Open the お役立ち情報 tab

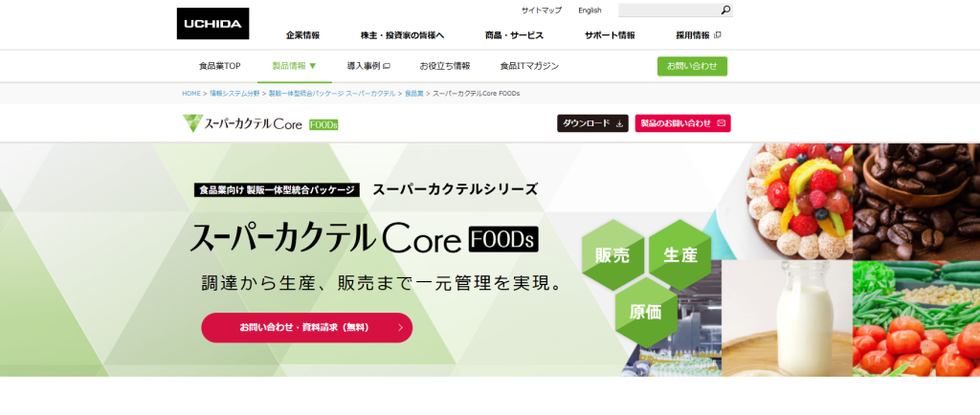point(445,66)
